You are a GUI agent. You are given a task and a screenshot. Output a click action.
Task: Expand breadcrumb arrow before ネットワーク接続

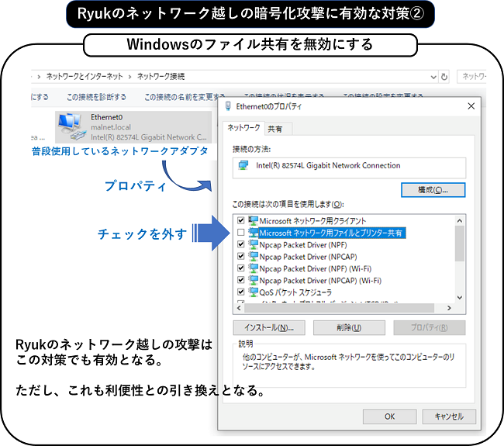click(129, 77)
